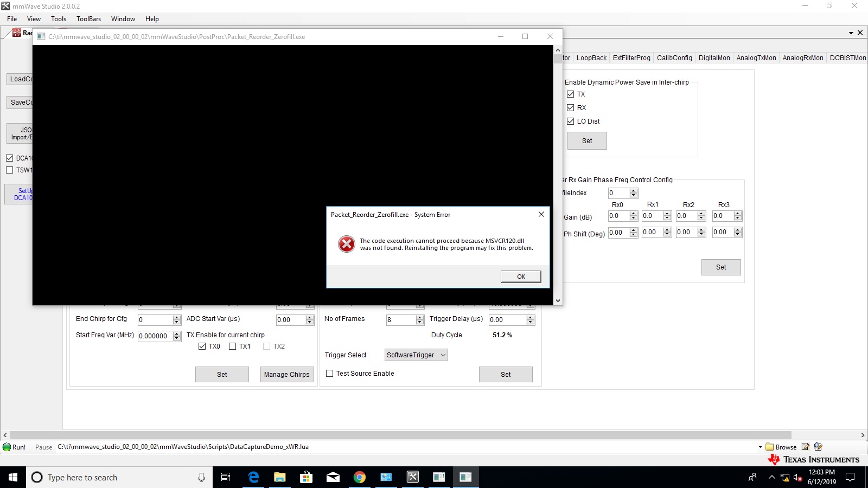Image resolution: width=868 pixels, height=488 pixels.
Task: Open the Window menu
Action: click(x=123, y=19)
